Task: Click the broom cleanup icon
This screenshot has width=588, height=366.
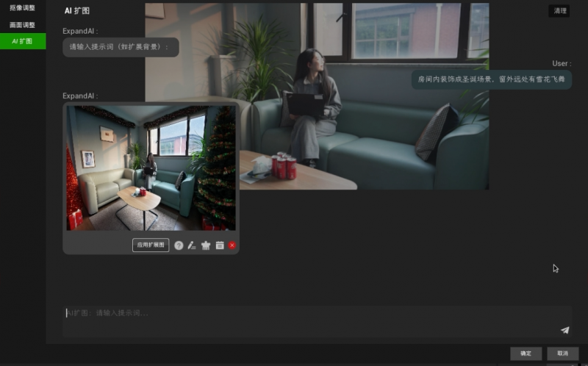Action: point(206,245)
